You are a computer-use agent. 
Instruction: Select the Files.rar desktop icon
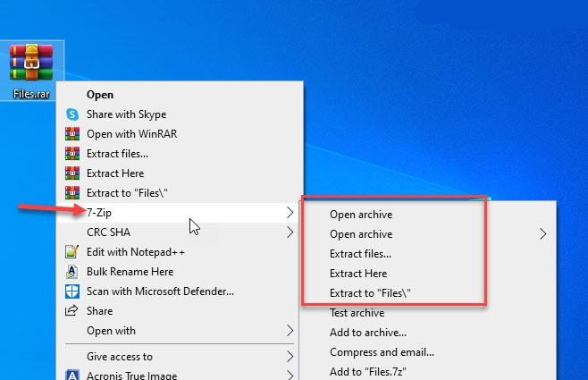(31, 71)
